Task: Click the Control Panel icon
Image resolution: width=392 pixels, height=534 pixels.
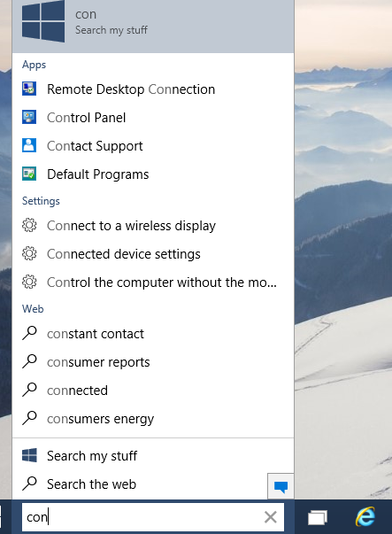Action: coord(29,117)
